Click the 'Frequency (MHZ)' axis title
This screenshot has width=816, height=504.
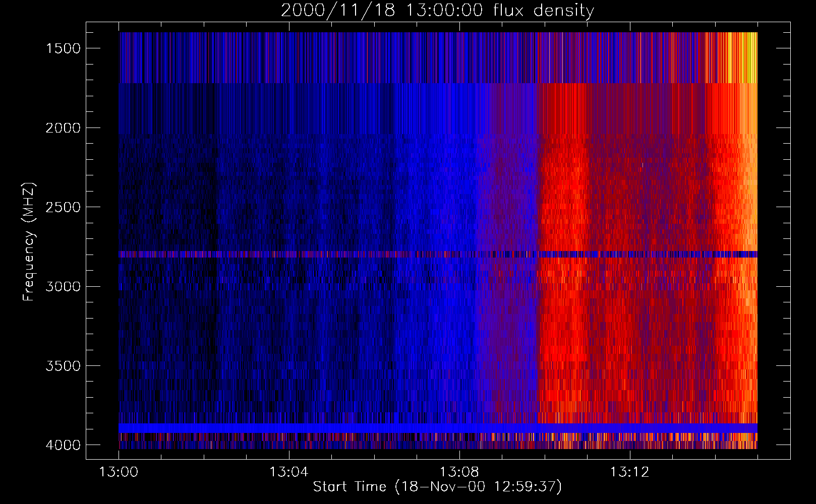point(29,241)
